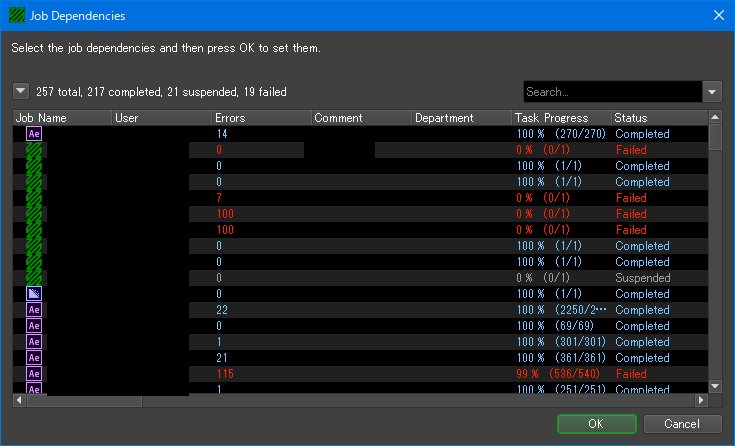
Task: Click the Ae icon in the 22 errors row
Action: [x=34, y=310]
